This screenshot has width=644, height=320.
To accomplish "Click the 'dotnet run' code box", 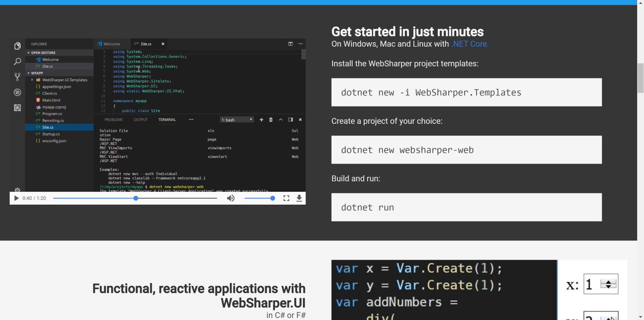I will (x=466, y=207).
